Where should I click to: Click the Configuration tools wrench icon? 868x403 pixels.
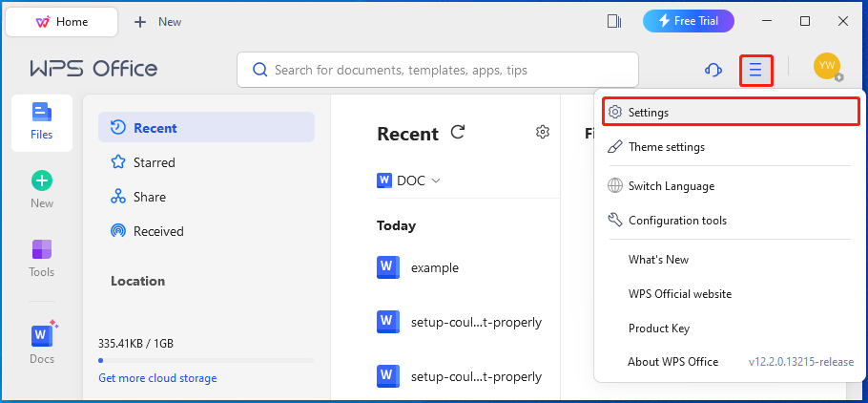click(x=615, y=220)
